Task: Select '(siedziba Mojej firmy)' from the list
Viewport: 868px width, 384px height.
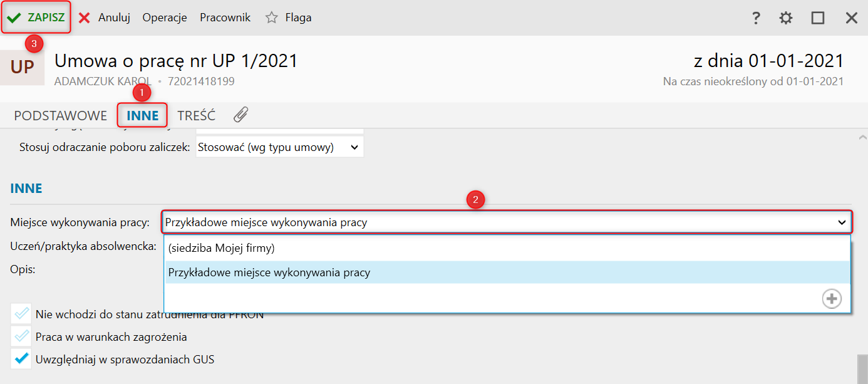Action: [221, 248]
